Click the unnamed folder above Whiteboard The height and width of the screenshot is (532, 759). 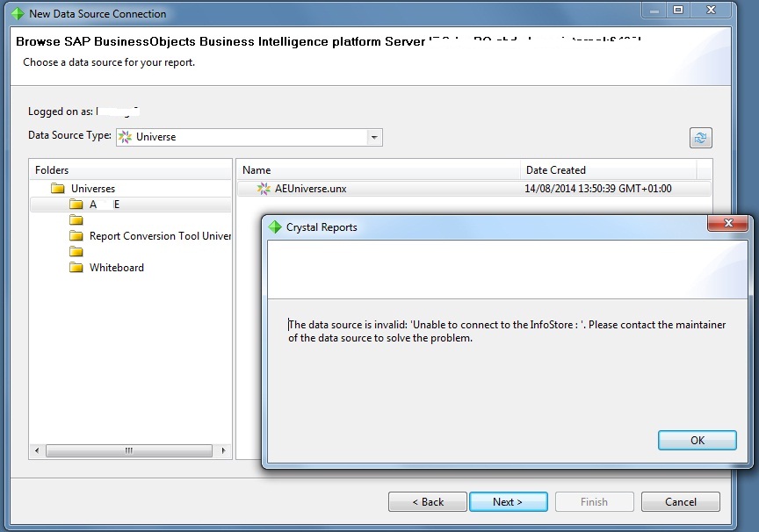(x=76, y=251)
